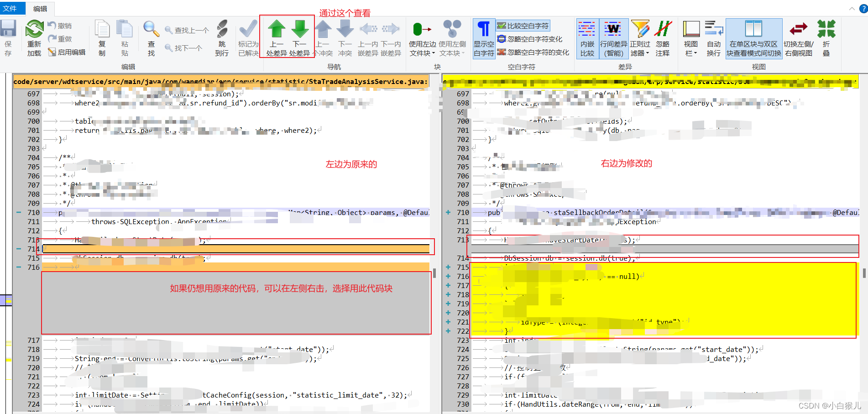Click left line 701 'return' text
The image size is (868, 414).
[87, 130]
